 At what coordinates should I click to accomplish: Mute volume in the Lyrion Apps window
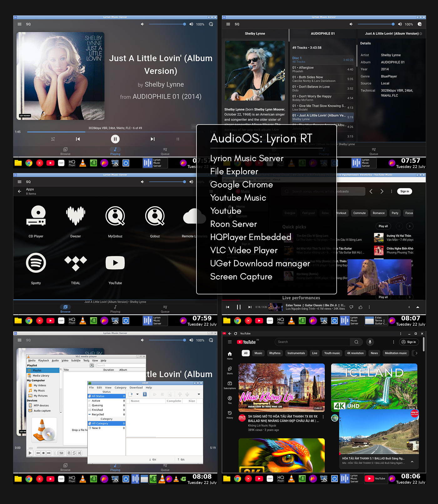142,182
